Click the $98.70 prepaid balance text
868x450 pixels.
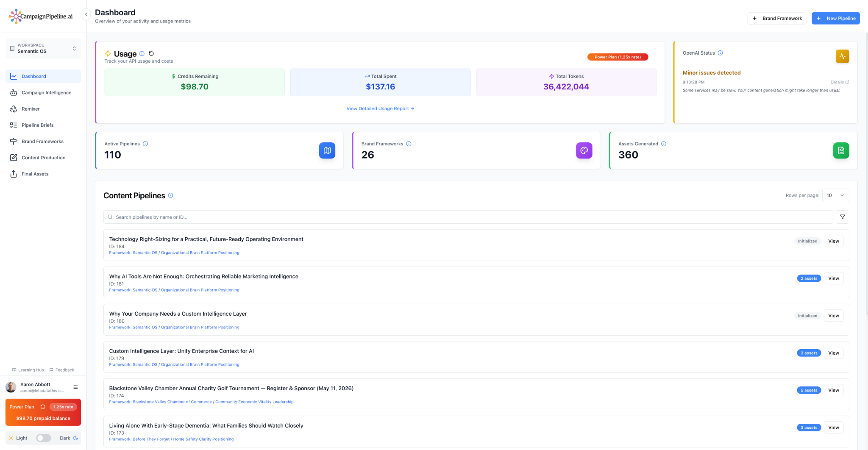43,418
